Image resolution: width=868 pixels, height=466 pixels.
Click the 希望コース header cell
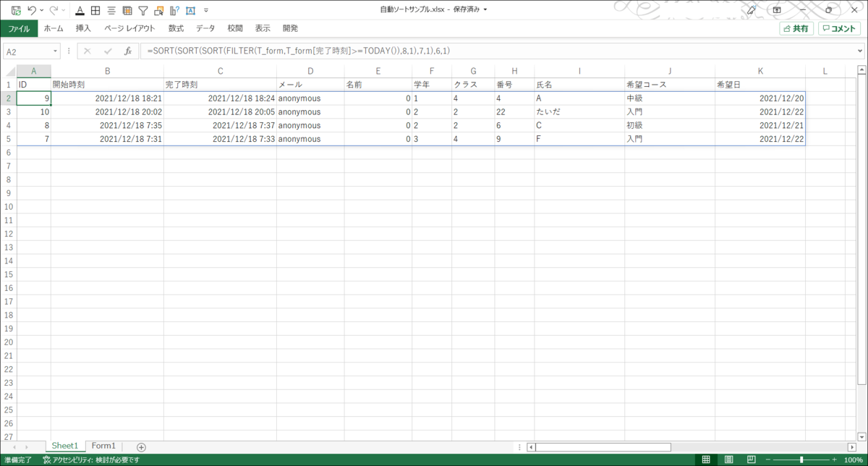(x=670, y=85)
